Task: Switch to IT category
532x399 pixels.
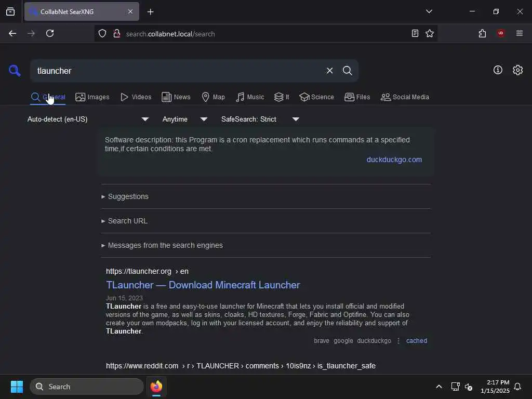Action: click(282, 97)
